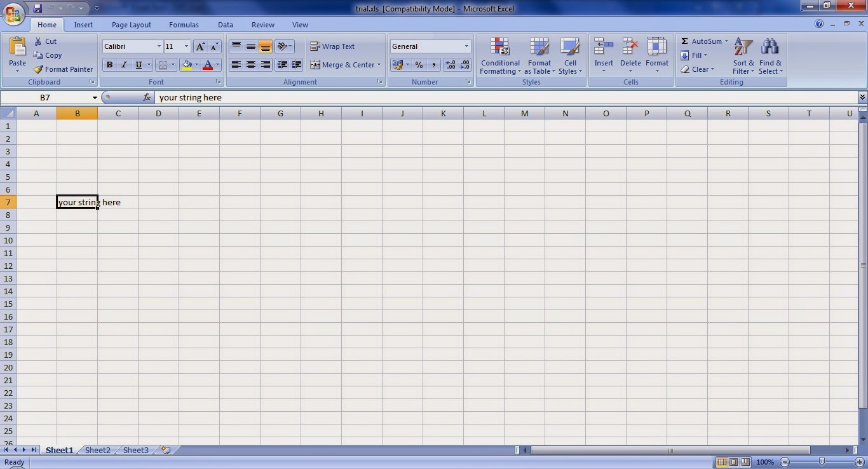Open Cell Styles gallery
The height and width of the screenshot is (469, 868).
(x=570, y=56)
